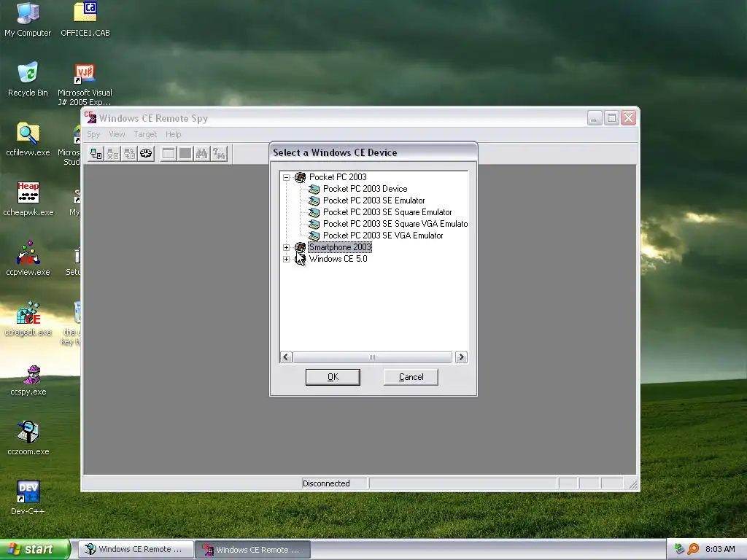Select Pocket PC 2003 Device icon in tree

(x=314, y=189)
